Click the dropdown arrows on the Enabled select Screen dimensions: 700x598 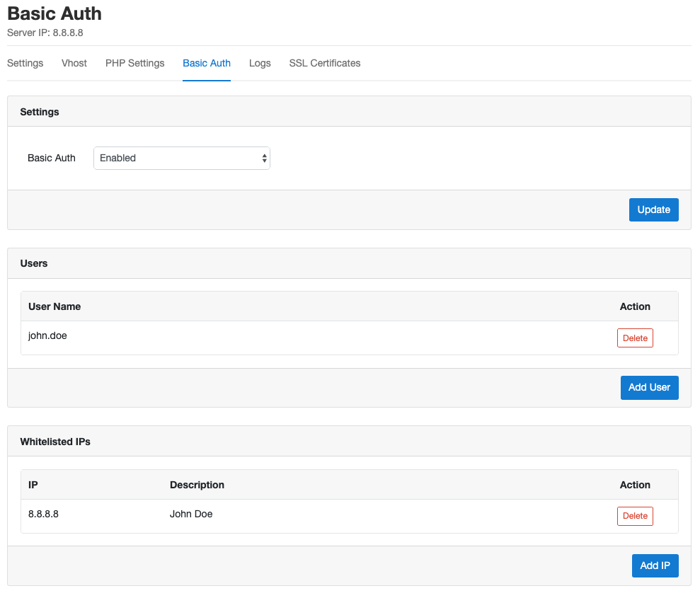[264, 158]
